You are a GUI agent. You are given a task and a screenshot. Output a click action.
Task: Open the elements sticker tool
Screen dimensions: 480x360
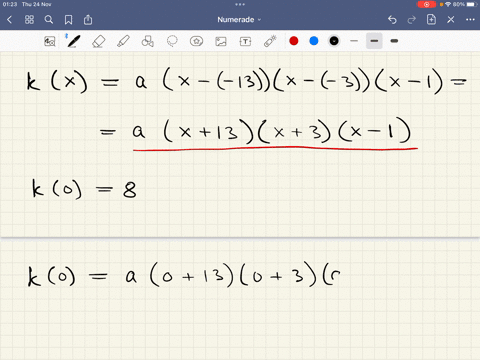[x=196, y=41]
